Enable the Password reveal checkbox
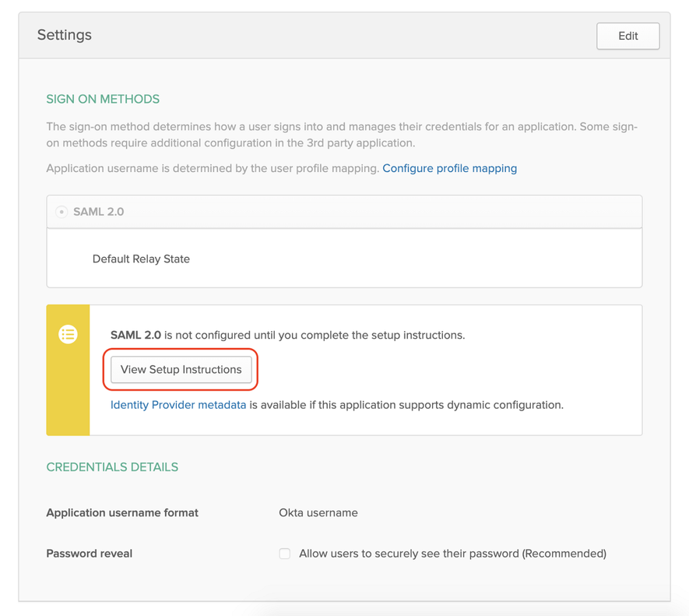Screen dimensions: 689x616 (285, 553)
